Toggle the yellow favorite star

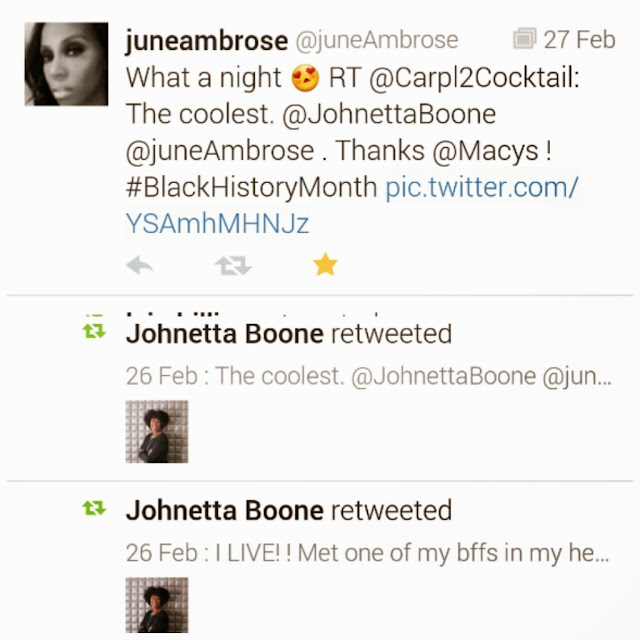(325, 265)
